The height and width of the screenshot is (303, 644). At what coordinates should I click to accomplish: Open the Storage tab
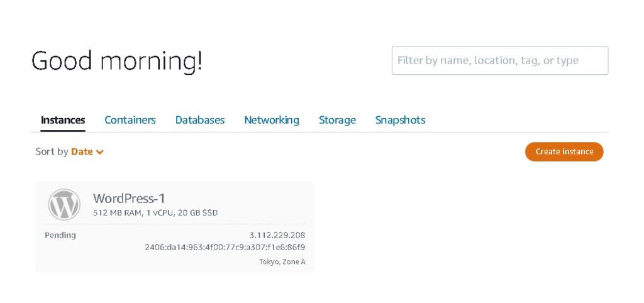337,120
